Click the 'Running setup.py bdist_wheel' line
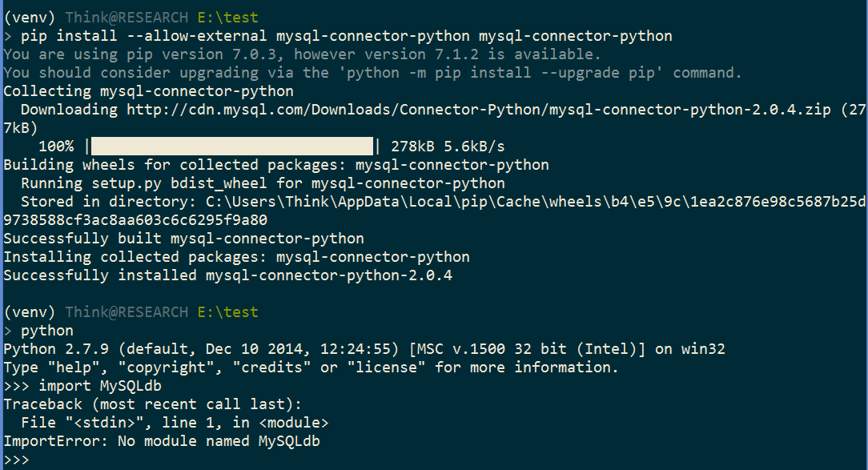This screenshot has width=868, height=470. [x=263, y=183]
